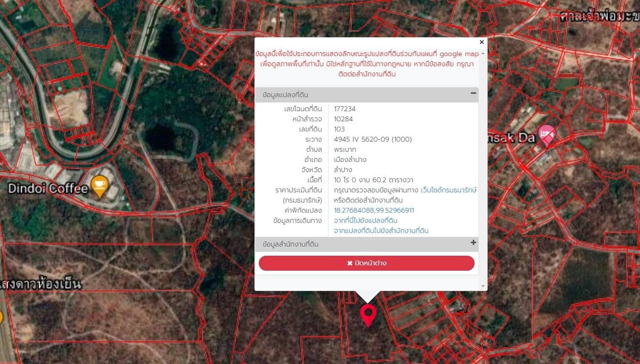Click the Dindoi Coffee cafe map icon
This screenshot has height=364, width=640.
[x=100, y=187]
